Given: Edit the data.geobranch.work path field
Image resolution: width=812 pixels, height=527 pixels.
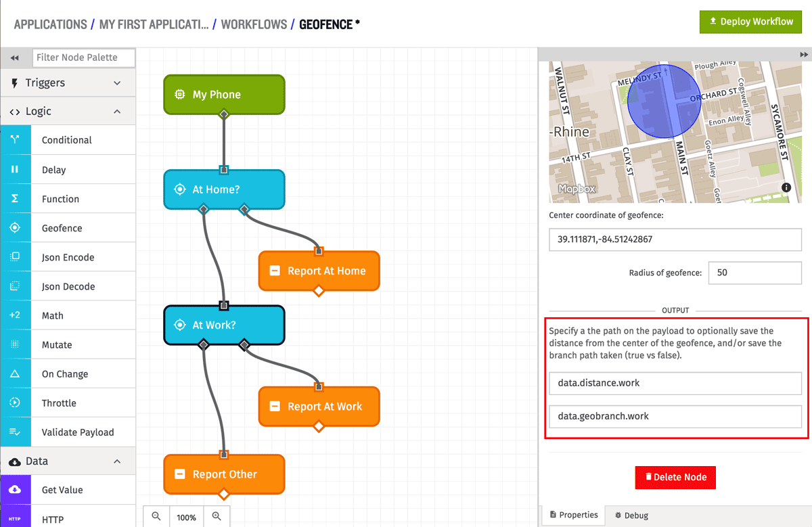Looking at the screenshot, I should tap(675, 416).
